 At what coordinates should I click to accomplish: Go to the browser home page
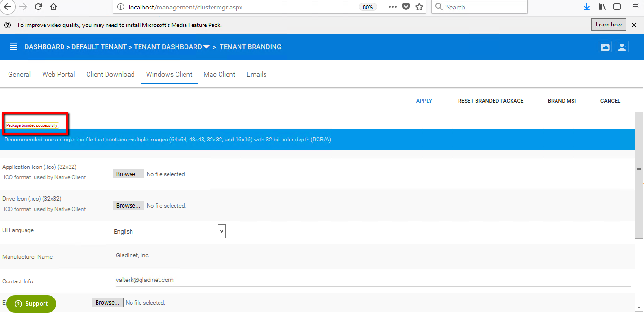click(x=53, y=7)
